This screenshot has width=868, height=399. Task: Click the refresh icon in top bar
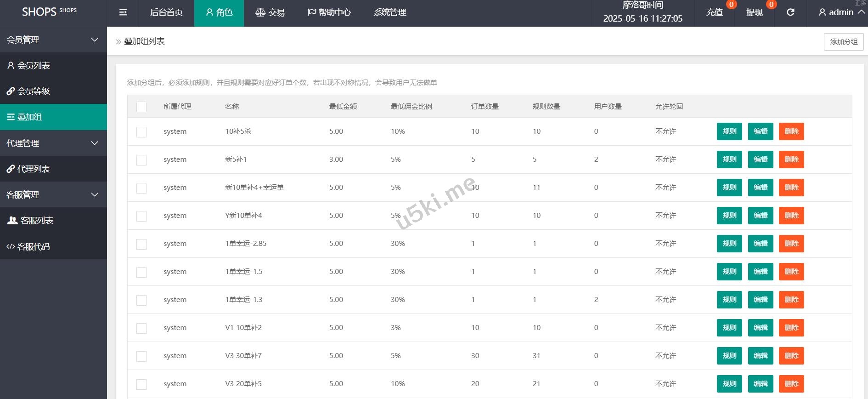pos(790,12)
